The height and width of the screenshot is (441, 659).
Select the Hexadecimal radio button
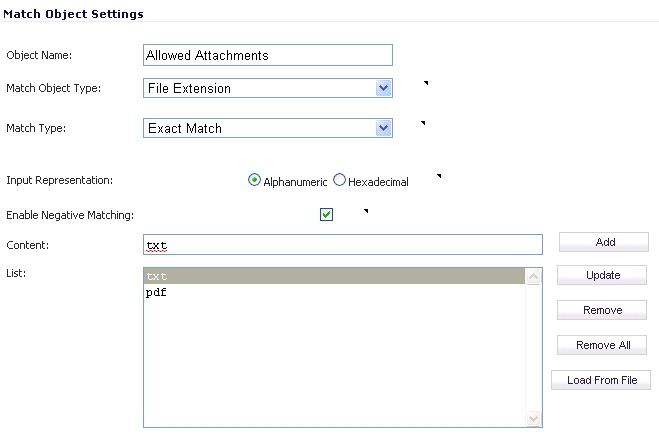click(x=339, y=180)
